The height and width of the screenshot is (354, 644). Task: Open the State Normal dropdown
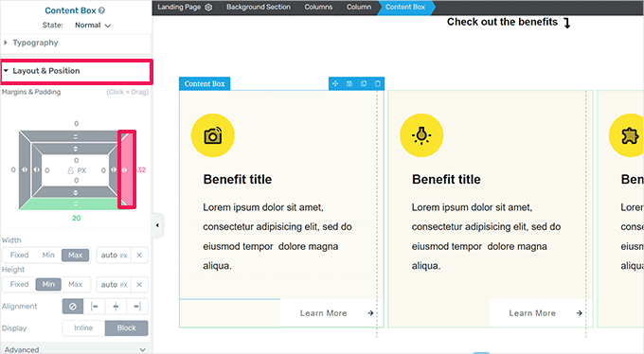pos(93,26)
